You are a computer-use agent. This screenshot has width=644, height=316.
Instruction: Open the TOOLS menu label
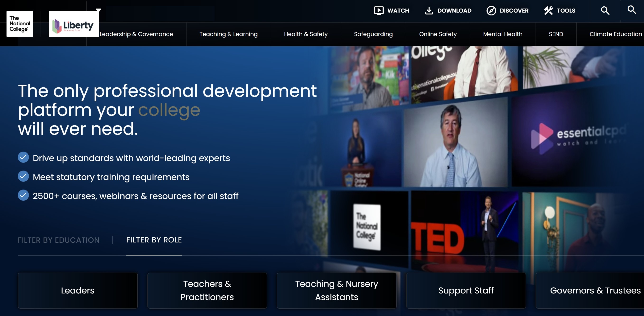[x=566, y=10]
